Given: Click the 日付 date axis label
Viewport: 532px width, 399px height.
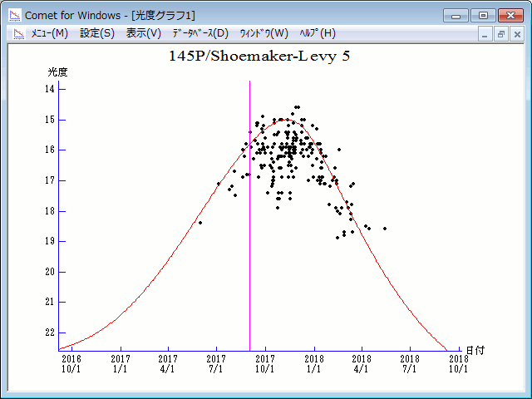Looking at the screenshot, I should click(475, 351).
